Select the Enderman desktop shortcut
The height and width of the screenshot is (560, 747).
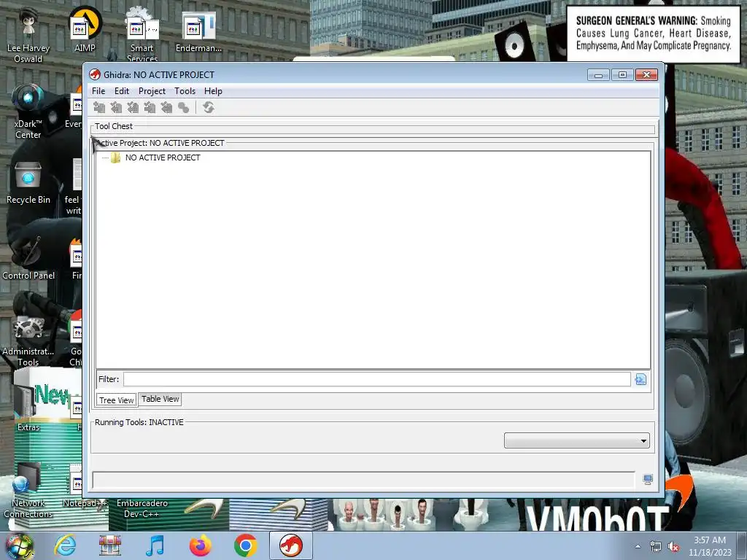pyautogui.click(x=198, y=31)
